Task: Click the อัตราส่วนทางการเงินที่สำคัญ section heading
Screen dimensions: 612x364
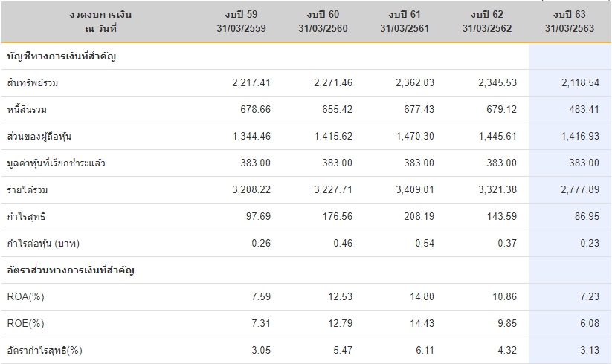Action: click(71, 270)
